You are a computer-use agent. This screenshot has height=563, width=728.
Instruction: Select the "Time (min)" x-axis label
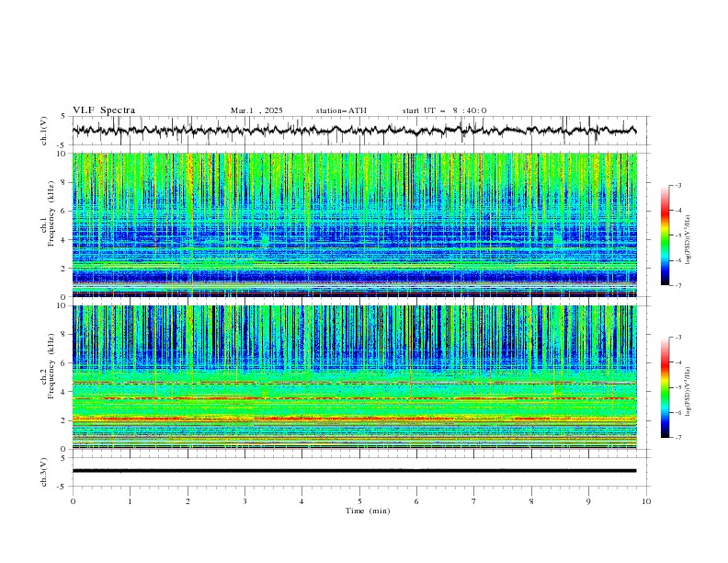[368, 511]
